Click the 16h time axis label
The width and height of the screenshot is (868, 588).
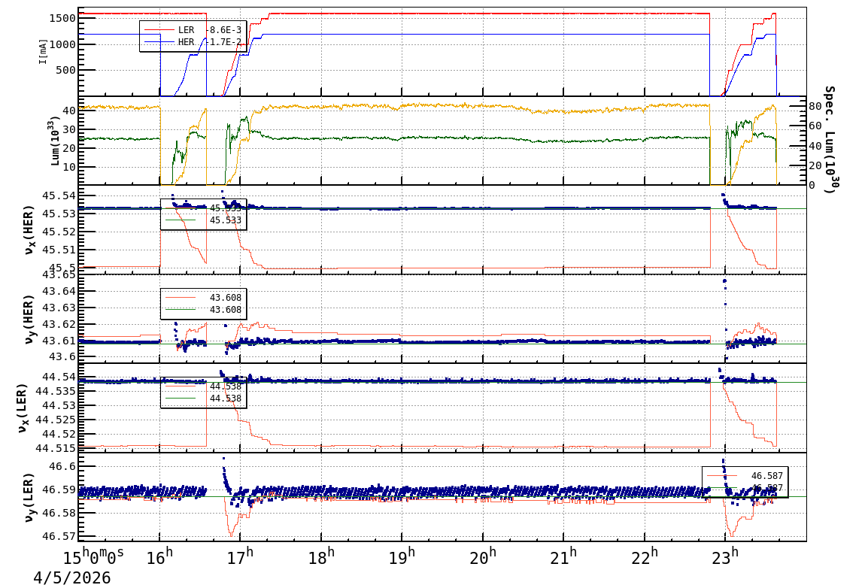click(x=160, y=556)
